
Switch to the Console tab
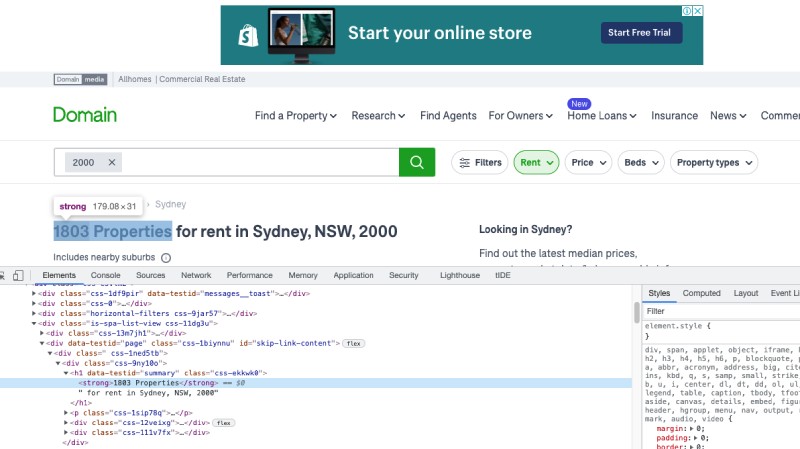tap(106, 275)
